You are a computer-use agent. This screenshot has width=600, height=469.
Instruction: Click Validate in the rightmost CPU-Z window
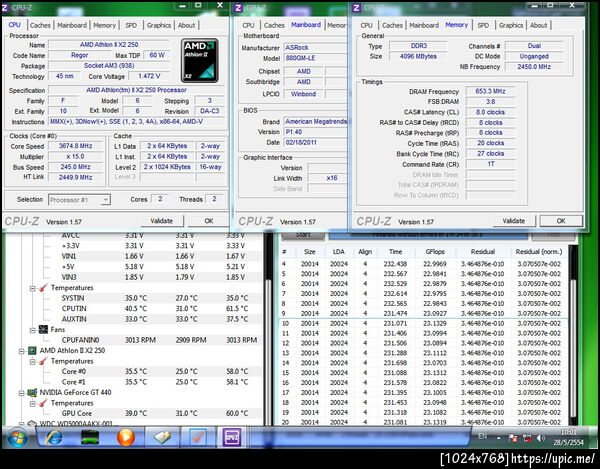point(514,221)
